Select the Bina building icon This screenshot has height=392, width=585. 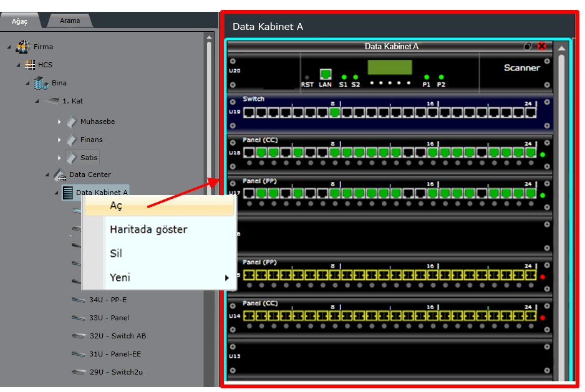(x=41, y=83)
